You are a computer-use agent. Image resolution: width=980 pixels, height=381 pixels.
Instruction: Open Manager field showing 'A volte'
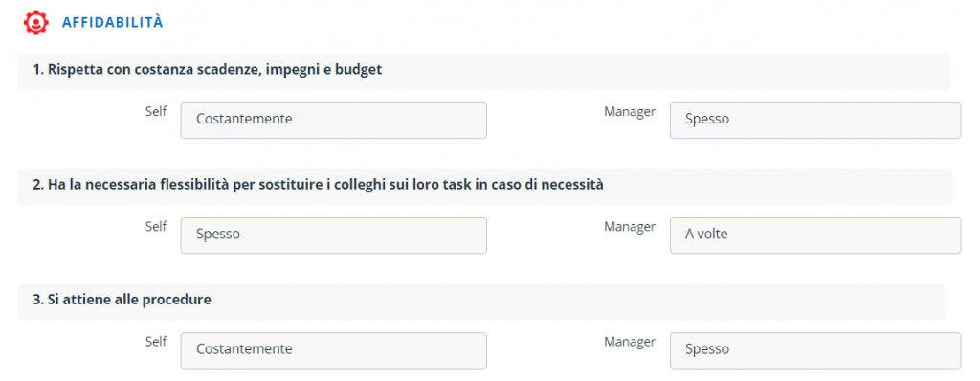tap(815, 235)
